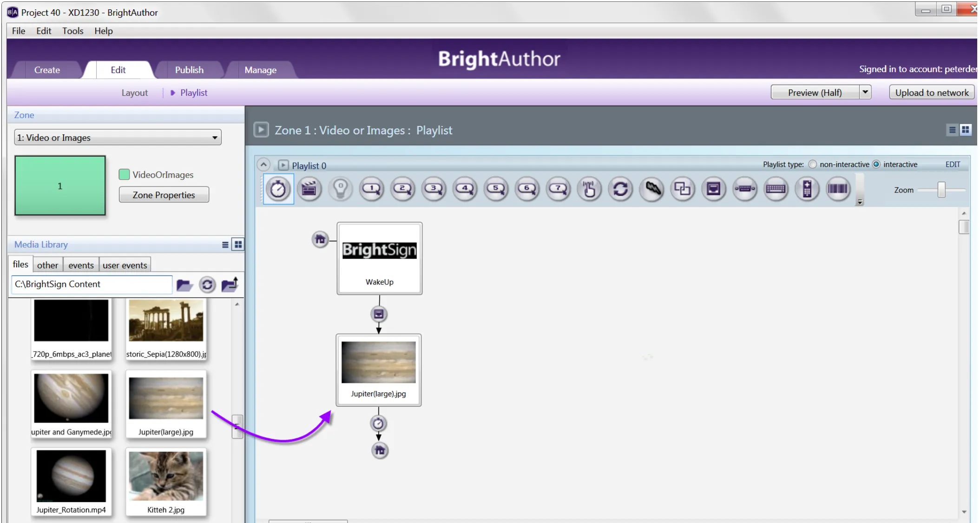
Task: Choose the button 1 event icon
Action: coord(372,189)
